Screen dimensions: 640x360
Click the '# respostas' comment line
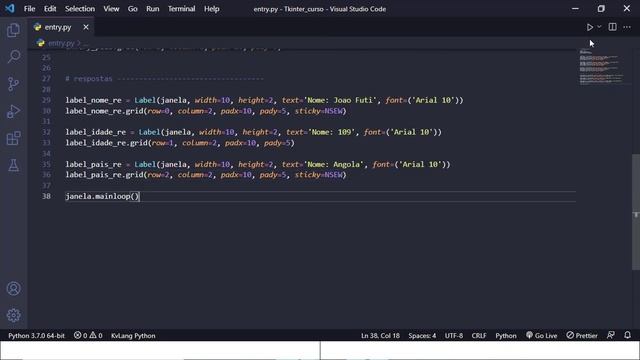point(164,79)
